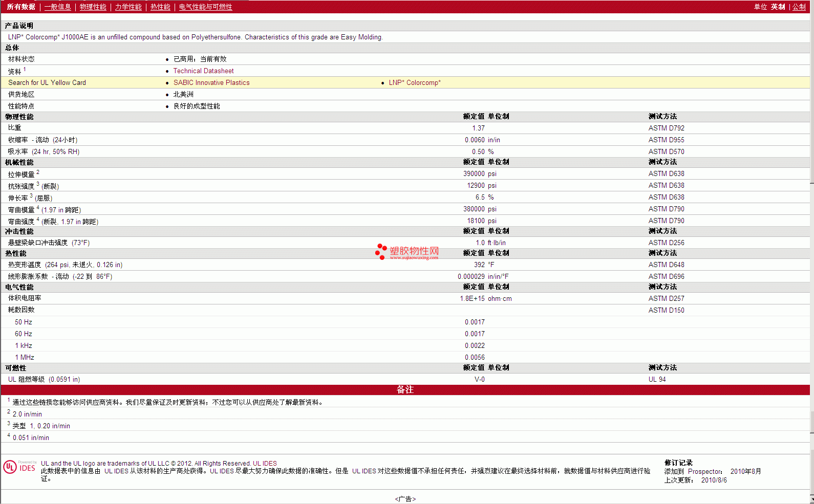Click the 体积电阻率 value 1.8E+15

472,299
